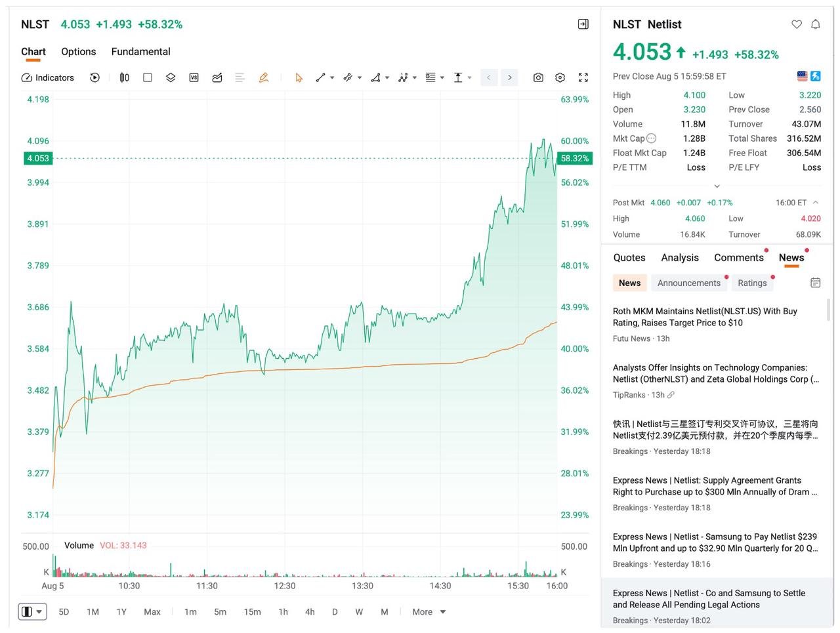
Task: Select the Announcements filter chip
Action: [x=689, y=283]
